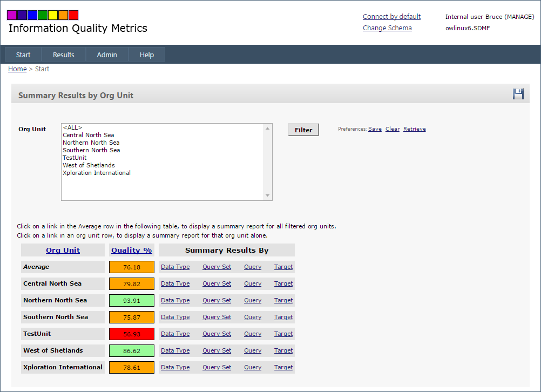Select the Start tab
The height and width of the screenshot is (392, 541).
click(x=23, y=54)
